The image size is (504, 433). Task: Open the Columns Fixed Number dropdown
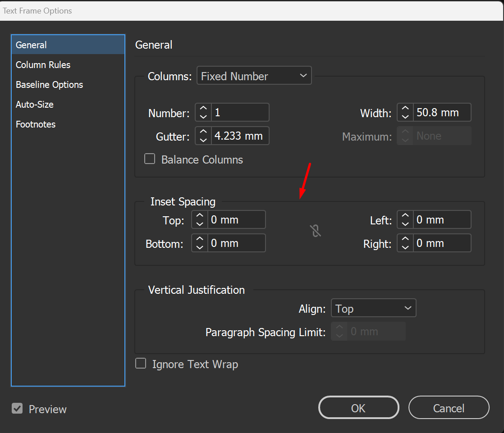[x=254, y=76]
